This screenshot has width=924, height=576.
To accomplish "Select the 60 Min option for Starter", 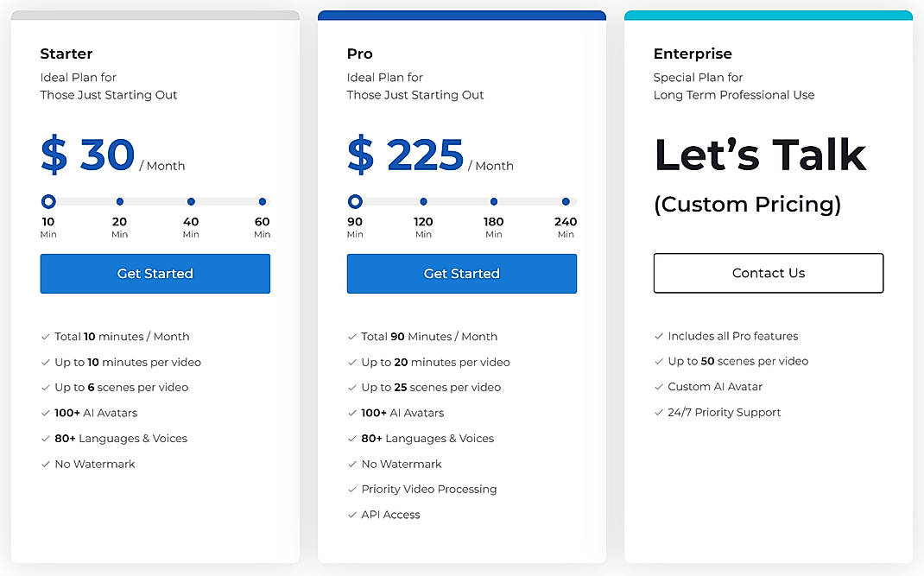I will 262,201.
